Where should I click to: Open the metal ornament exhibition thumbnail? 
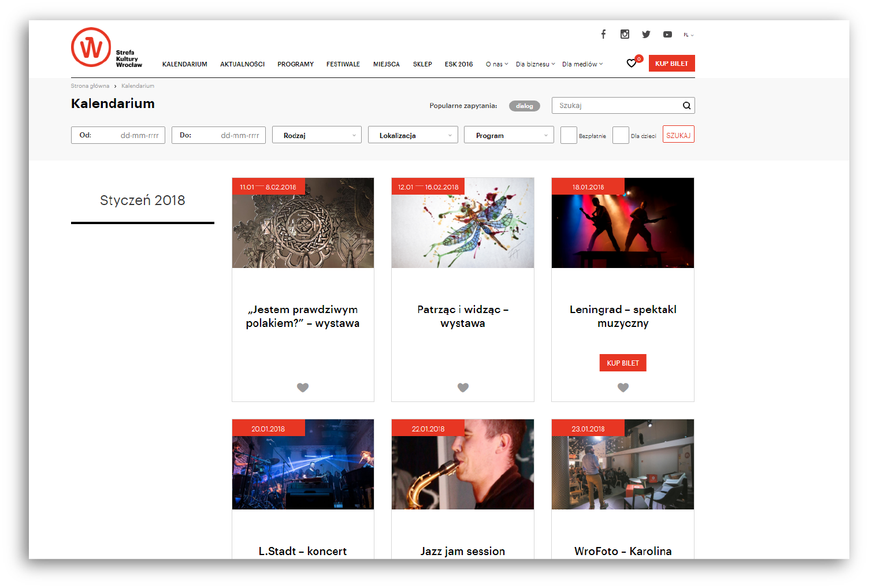(303, 223)
